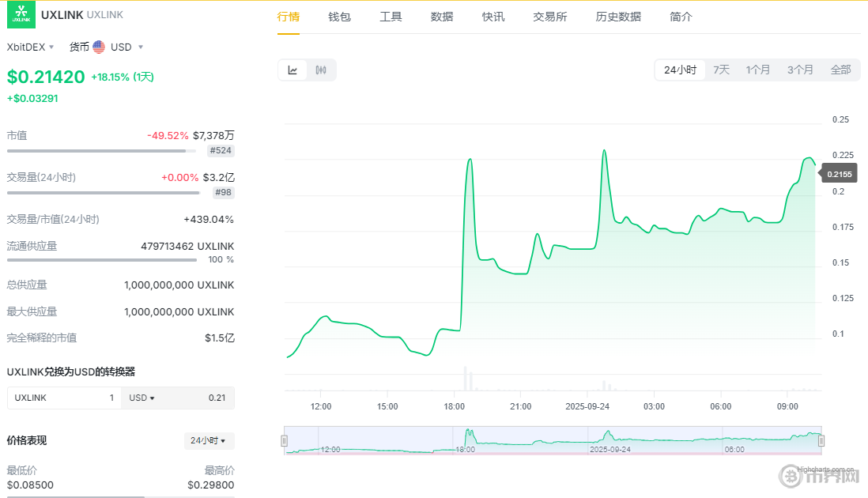Click the chart navigator range slider
The image size is (868, 498).
tap(553, 441)
